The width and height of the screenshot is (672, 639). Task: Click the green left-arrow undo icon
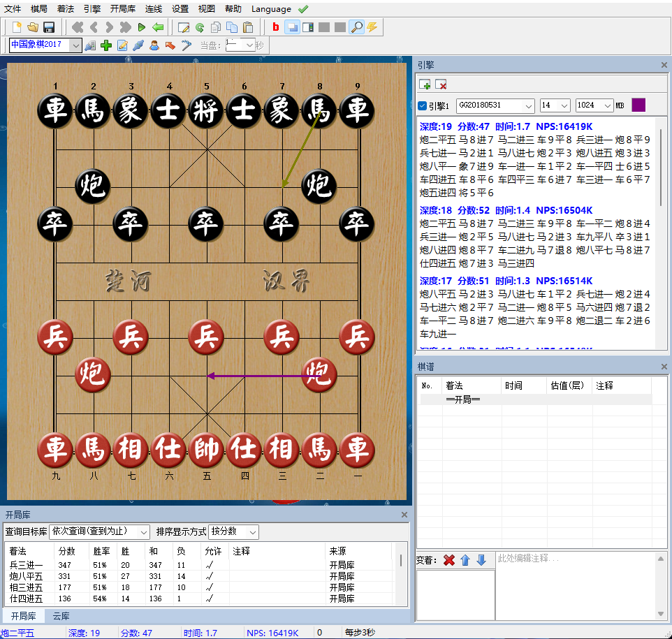click(x=158, y=27)
